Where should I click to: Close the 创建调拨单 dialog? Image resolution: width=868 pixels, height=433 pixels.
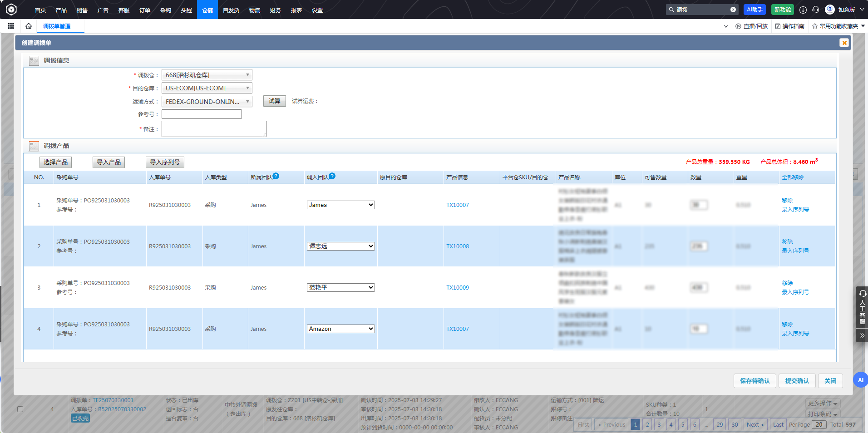click(x=844, y=43)
